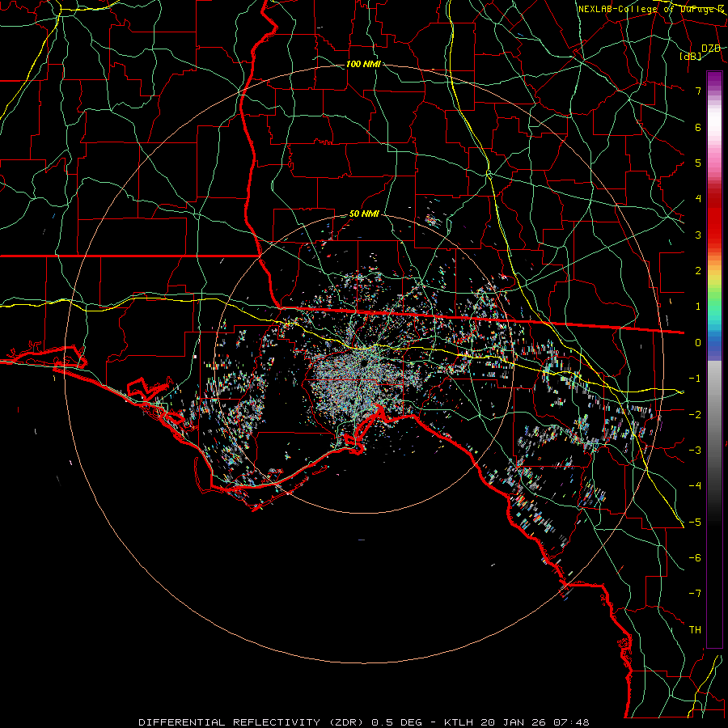The width and height of the screenshot is (728, 728).
Task: Select the -6 value on the color scale
Action: point(695,558)
